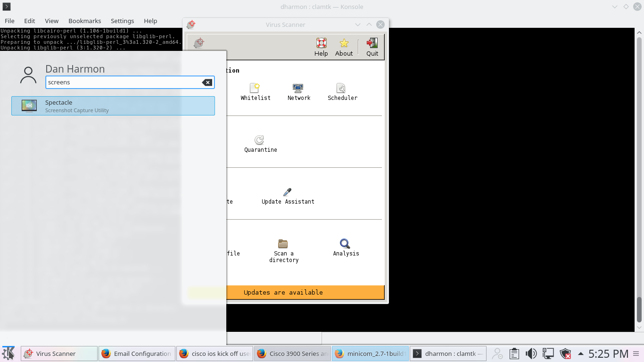Viewport: 644px width, 362px height.
Task: Click the 5:25 PM clock
Action: (608, 354)
